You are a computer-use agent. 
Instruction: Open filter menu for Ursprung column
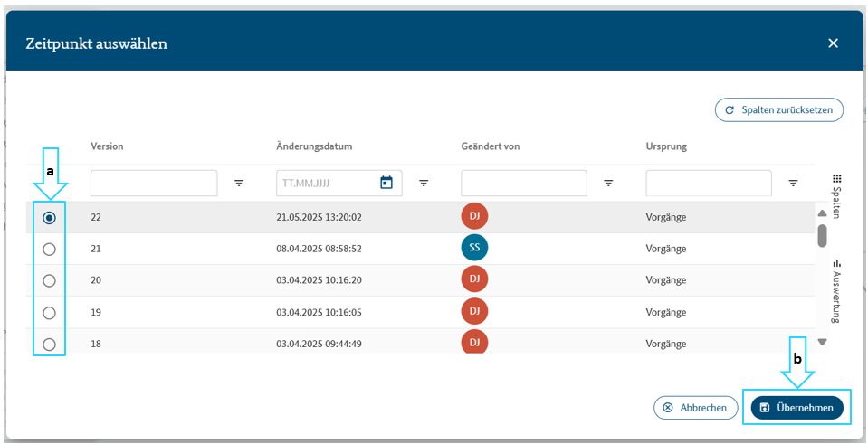793,183
